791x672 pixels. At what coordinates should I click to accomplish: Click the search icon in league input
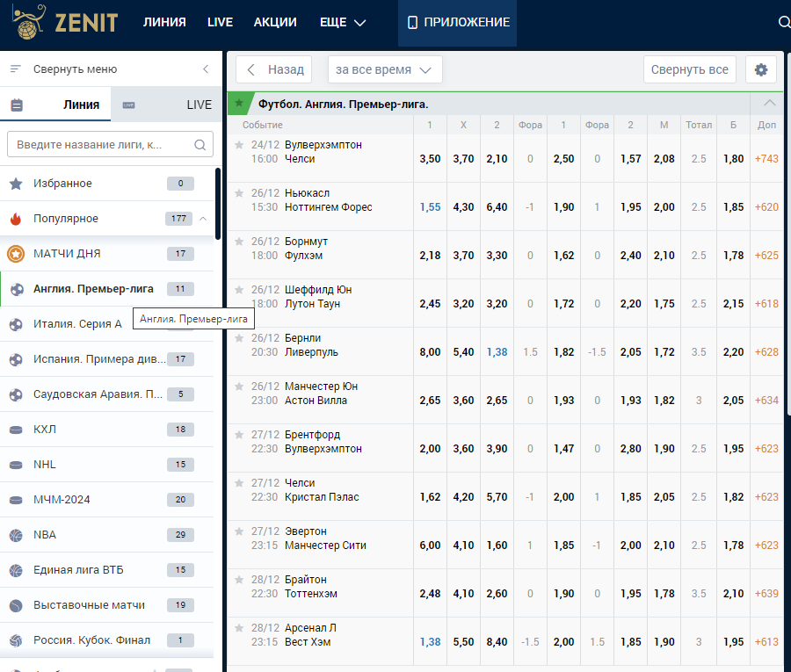click(200, 145)
